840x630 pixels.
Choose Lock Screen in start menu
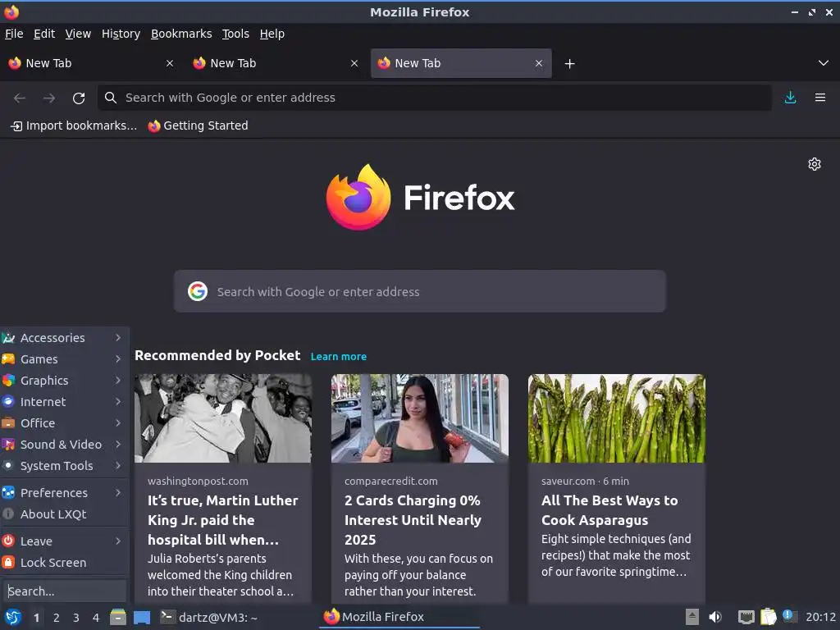click(64, 563)
